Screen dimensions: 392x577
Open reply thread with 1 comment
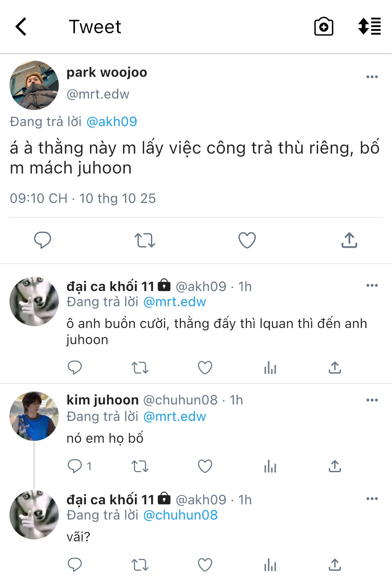point(80,466)
